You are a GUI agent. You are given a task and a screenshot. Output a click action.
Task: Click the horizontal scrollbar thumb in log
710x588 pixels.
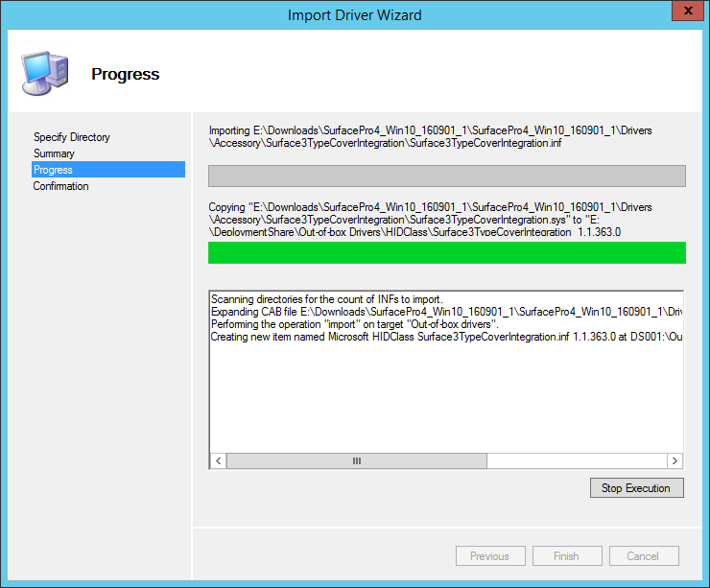point(357,460)
